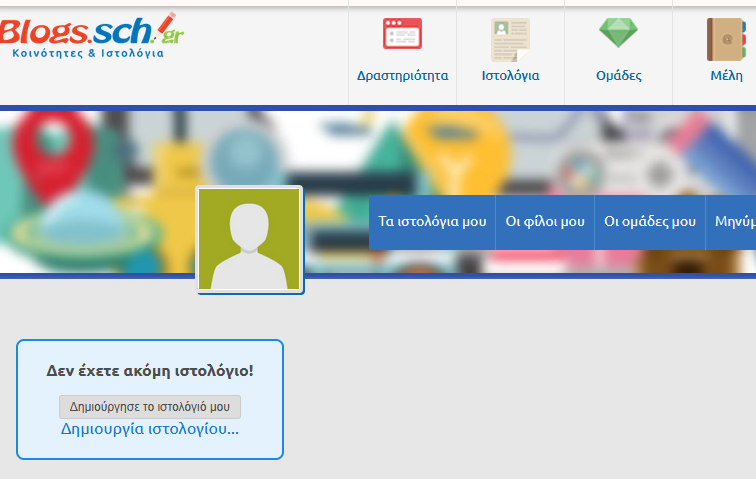Click the Δεν έχετε ακόμη ιστολόγιο heading

click(150, 370)
